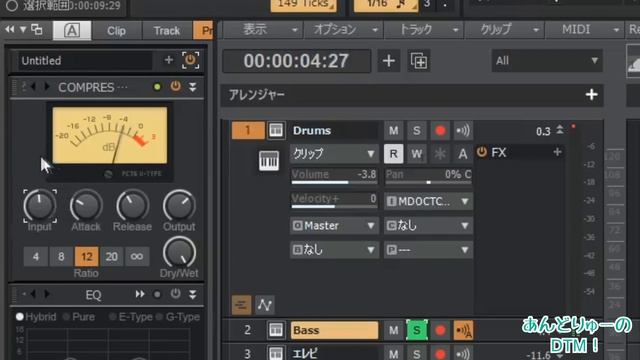Image resolution: width=640 pixels, height=360 pixels.
Task: Select next compressor preset arrow
Action: pyautogui.click(x=47, y=87)
